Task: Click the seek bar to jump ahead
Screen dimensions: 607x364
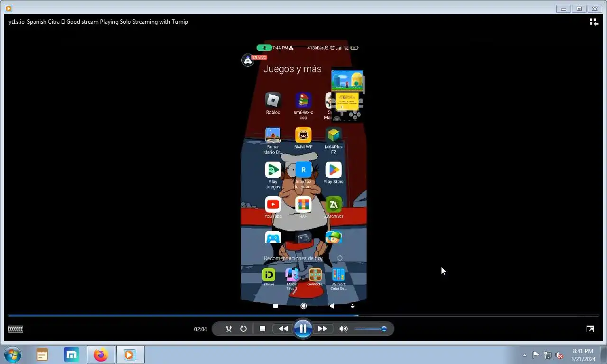Action: coord(303,315)
